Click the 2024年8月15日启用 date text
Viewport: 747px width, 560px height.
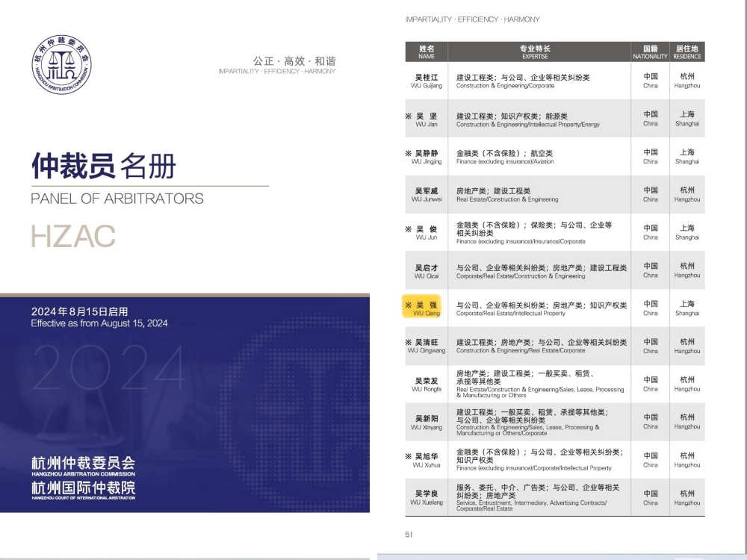click(80, 311)
